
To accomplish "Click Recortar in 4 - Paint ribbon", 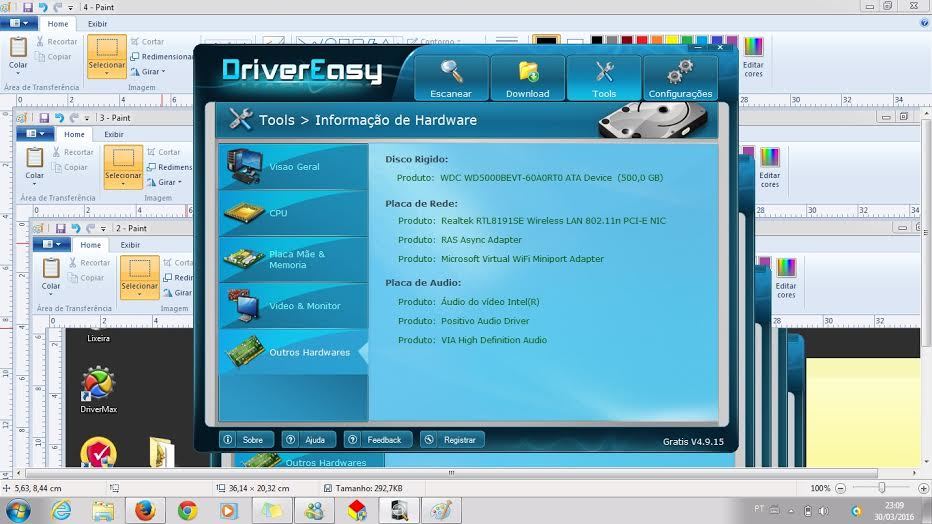I will point(56,42).
